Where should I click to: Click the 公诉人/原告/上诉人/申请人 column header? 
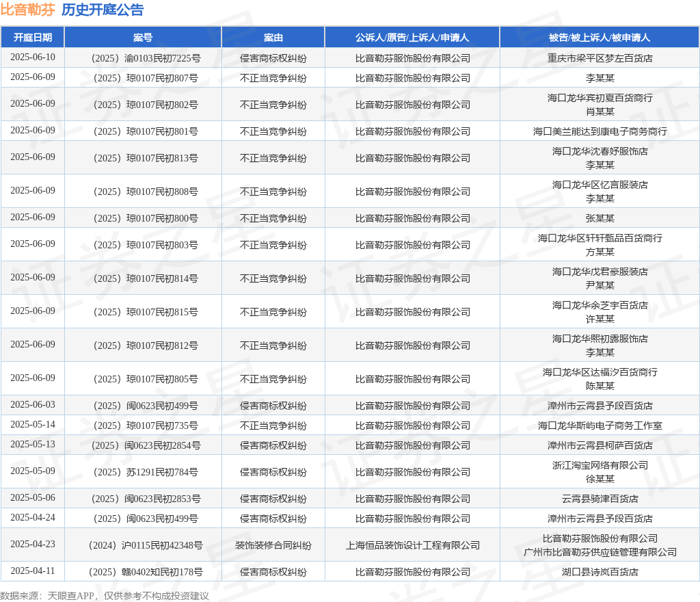412,37
